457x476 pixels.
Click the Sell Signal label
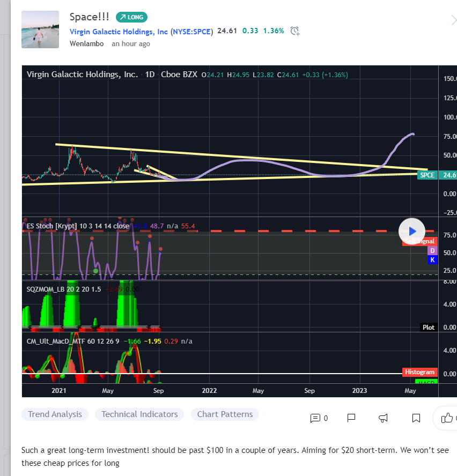[x=419, y=241]
